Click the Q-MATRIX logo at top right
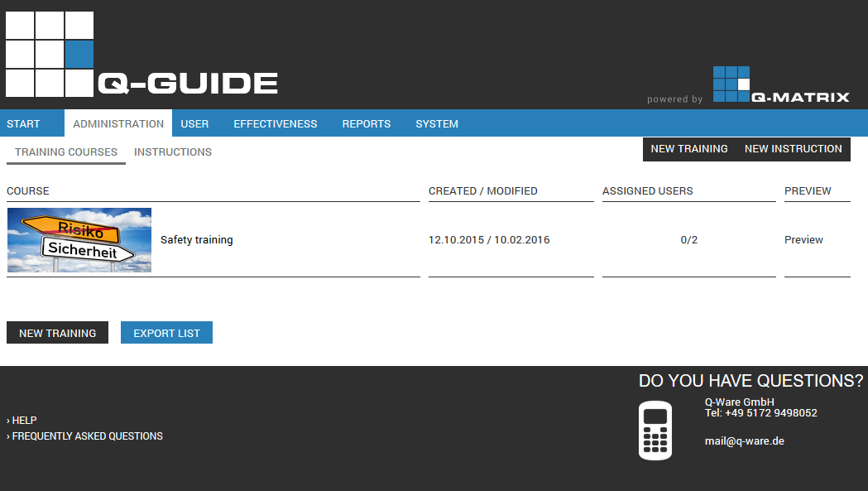Viewport: 868px width, 491px height. [x=780, y=84]
